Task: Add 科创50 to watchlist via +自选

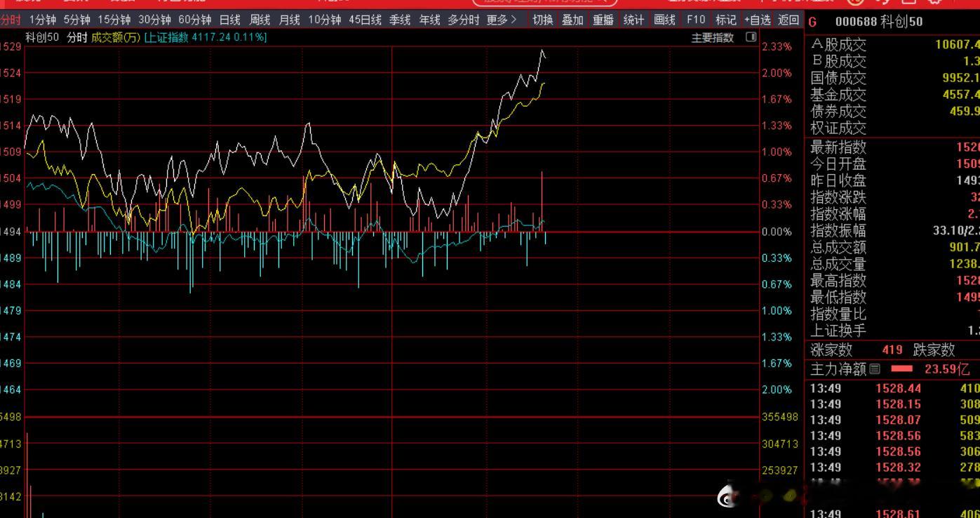Action: coord(758,21)
